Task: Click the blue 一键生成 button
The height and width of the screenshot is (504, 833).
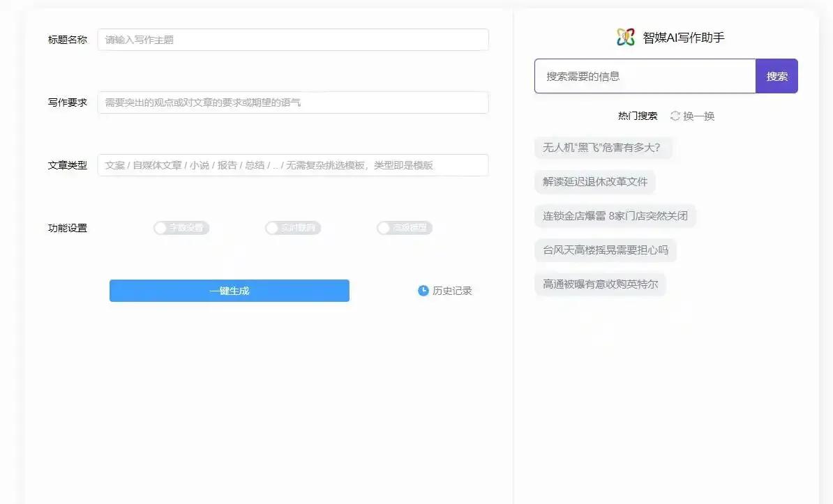Action: point(229,291)
